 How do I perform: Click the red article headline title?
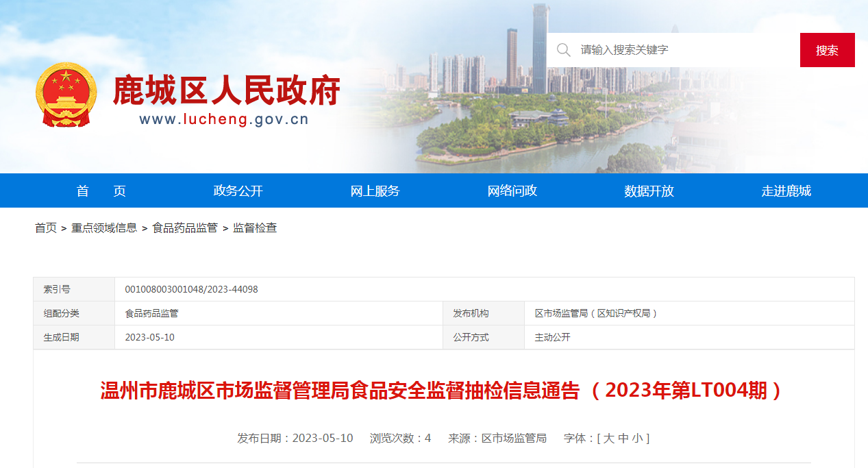coord(443,391)
